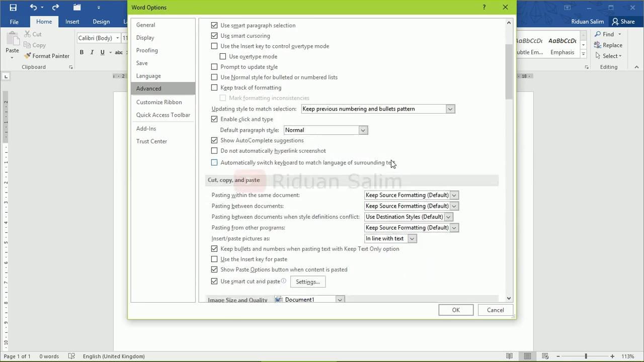Click the proofing check icon in status bar
Screen dimensions: 644x362
[71, 356]
